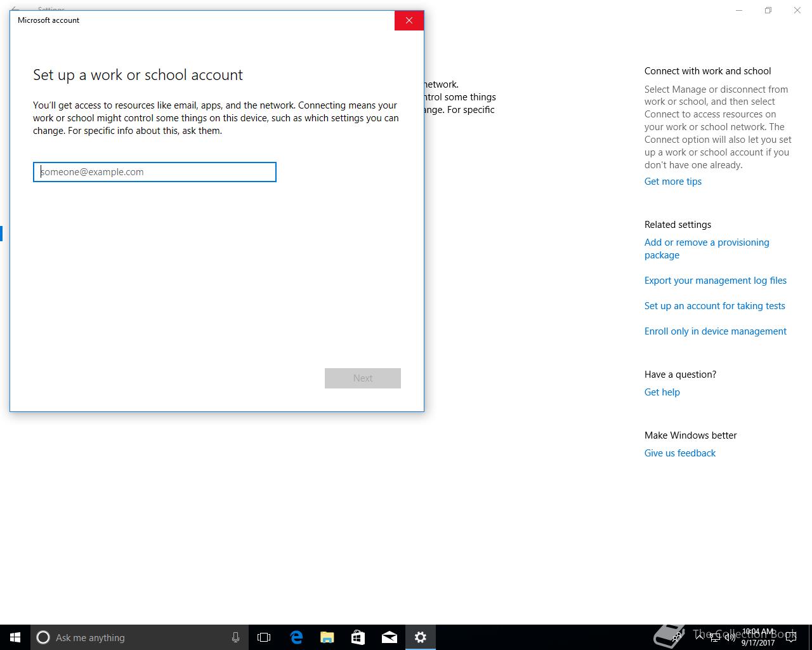This screenshot has height=650, width=812.
Task: Activate the Cortana microphone icon
Action: coord(235,637)
